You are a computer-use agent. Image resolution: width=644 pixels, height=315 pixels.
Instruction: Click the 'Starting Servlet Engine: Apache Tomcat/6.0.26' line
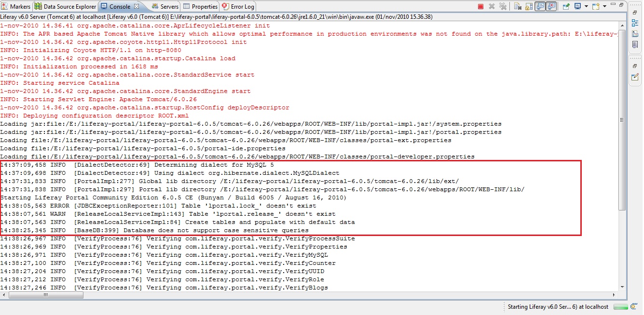pyautogui.click(x=98, y=99)
